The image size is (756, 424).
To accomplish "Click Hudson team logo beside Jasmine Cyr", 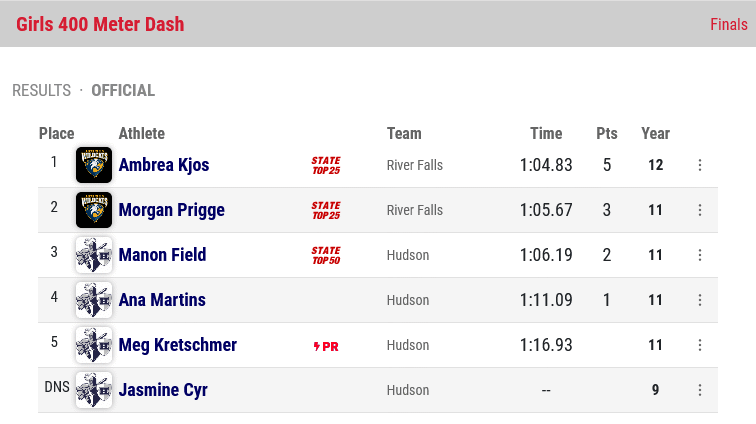I will [x=94, y=390].
